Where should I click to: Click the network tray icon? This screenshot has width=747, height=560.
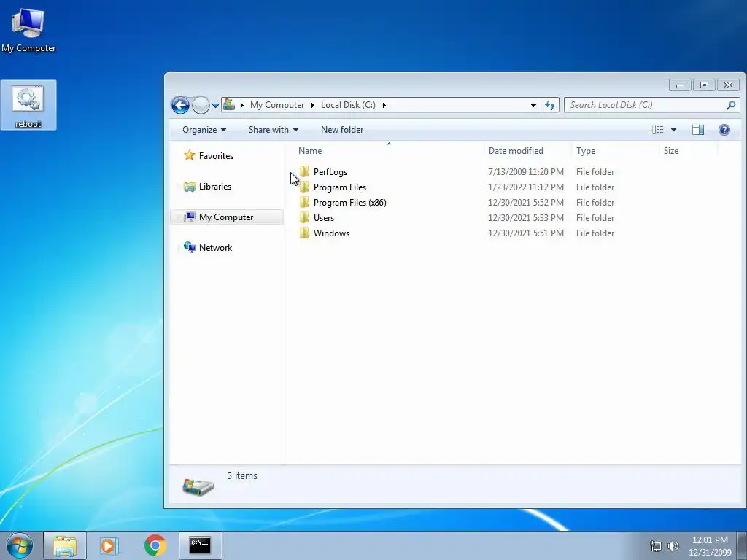click(656, 546)
